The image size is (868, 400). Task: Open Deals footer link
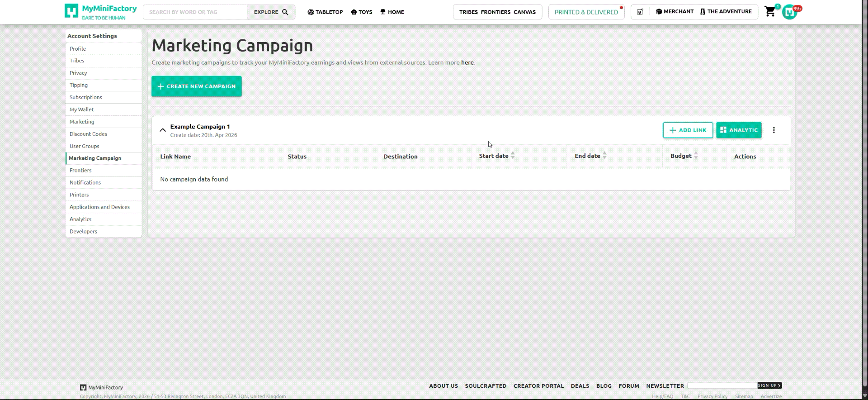tap(580, 386)
